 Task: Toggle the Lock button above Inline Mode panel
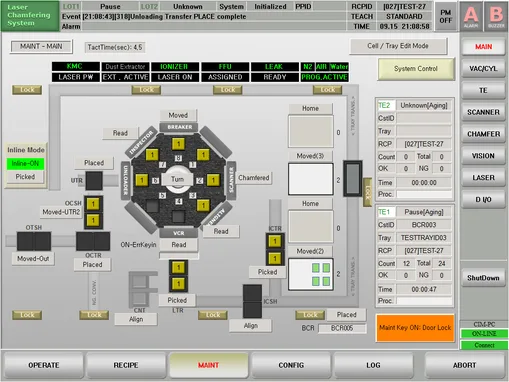(x=27, y=90)
